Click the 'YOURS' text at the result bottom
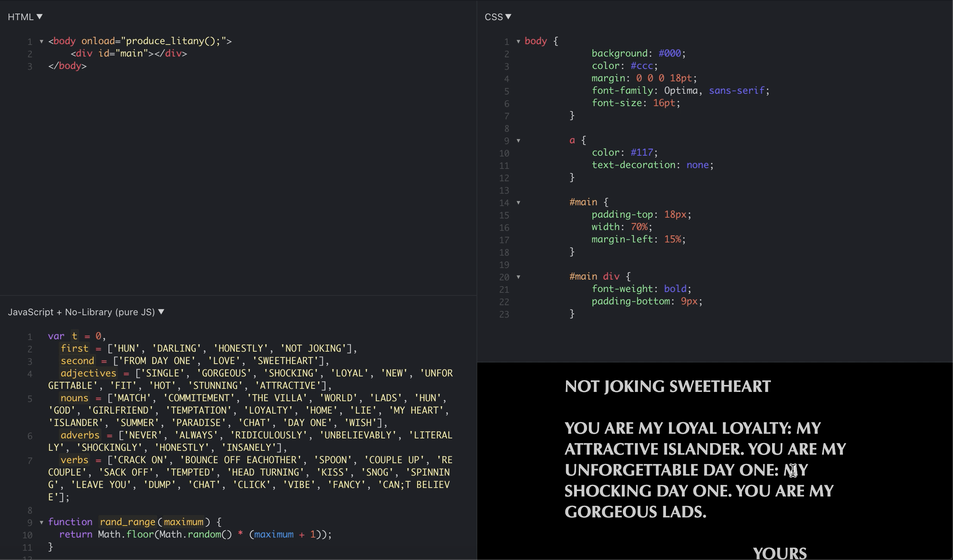This screenshot has height=560, width=953. (779, 553)
